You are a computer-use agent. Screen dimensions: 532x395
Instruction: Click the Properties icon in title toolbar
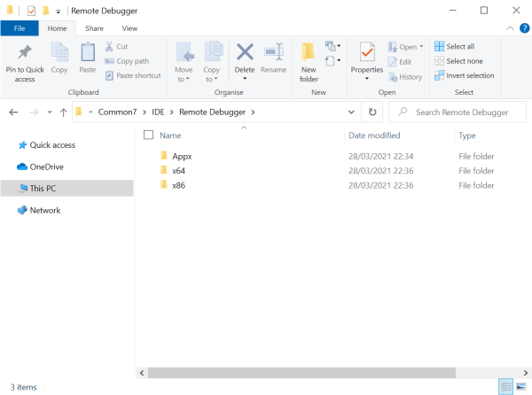31,12
